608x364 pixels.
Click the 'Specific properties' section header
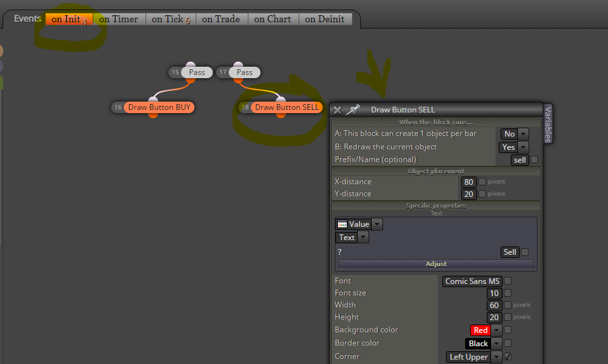(x=436, y=205)
